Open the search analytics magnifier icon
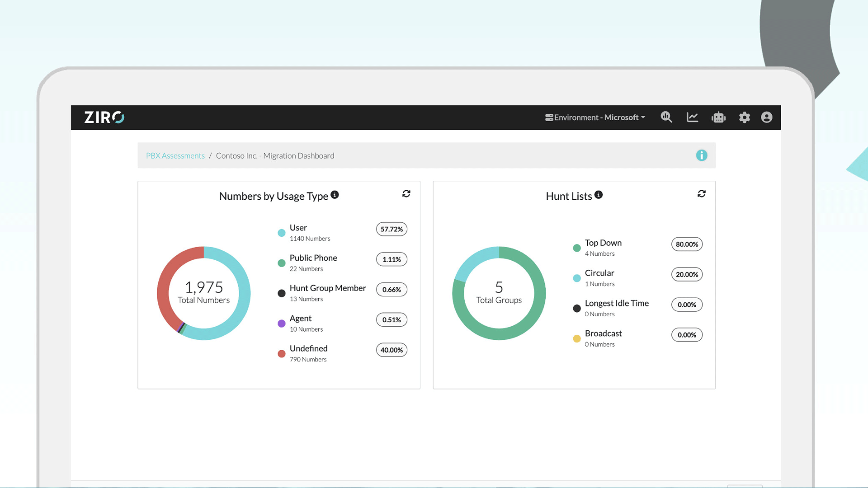This screenshot has width=868, height=488. (x=666, y=117)
